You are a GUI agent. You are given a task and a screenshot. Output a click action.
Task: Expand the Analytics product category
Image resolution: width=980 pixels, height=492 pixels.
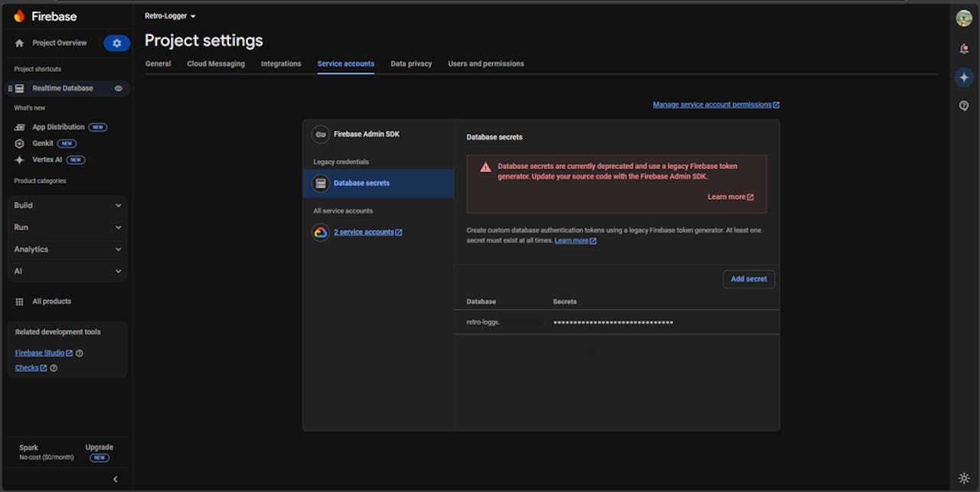coord(67,249)
